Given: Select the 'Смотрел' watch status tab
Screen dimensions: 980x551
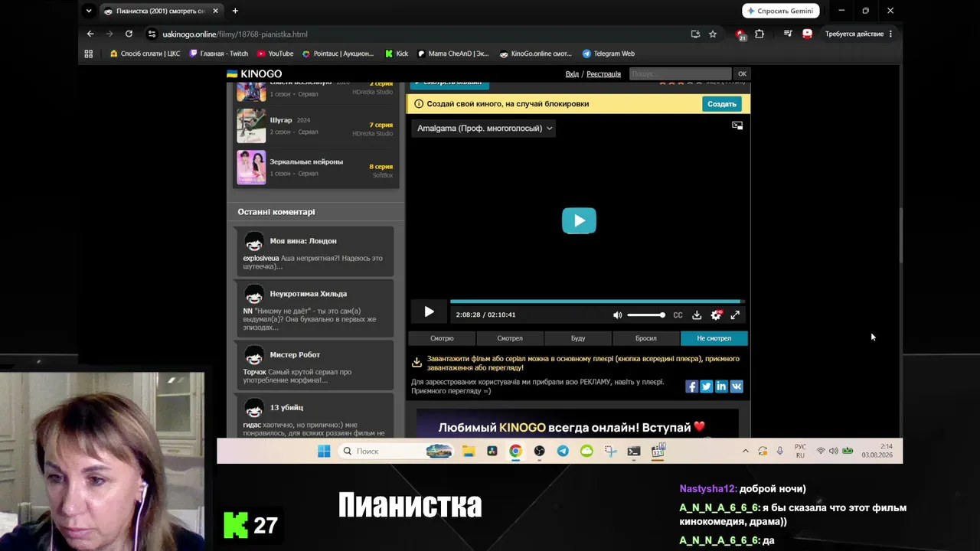Looking at the screenshot, I should (x=510, y=338).
